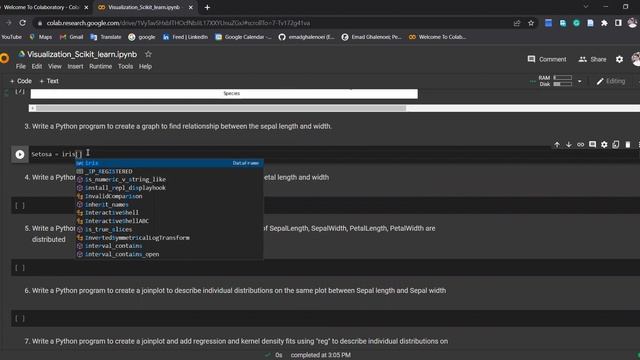
Task: Click the Share button
Action: click(x=592, y=59)
